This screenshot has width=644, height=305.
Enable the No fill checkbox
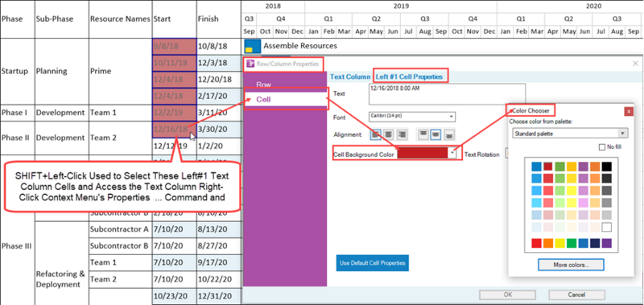pyautogui.click(x=602, y=146)
